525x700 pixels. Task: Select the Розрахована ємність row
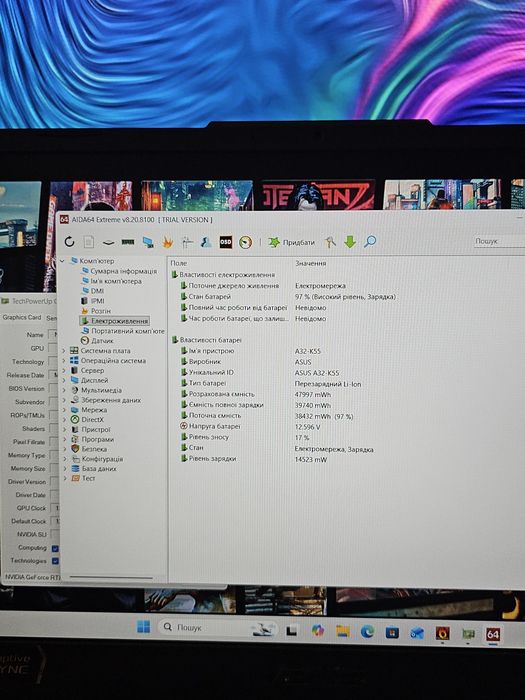pyautogui.click(x=256, y=394)
